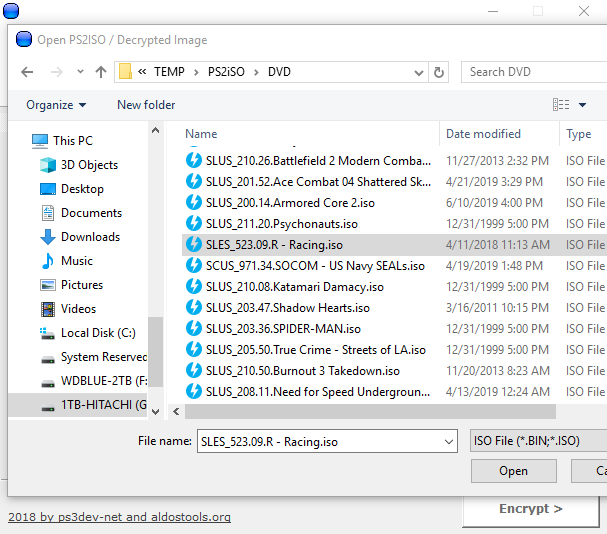Go back using the back arrow

[x=27, y=72]
